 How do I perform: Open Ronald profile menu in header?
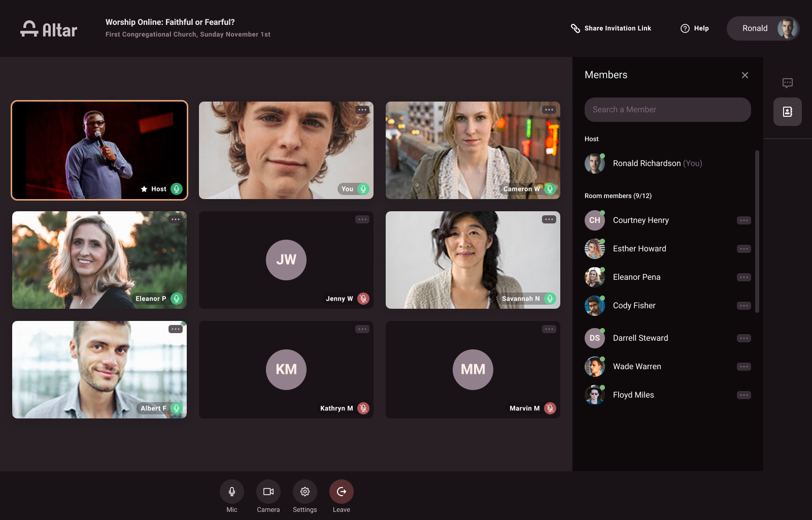point(763,28)
